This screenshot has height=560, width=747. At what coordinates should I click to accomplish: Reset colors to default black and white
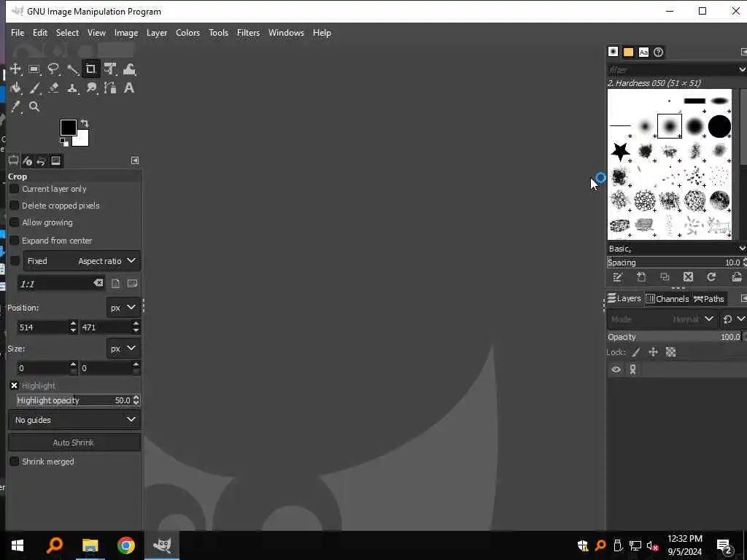click(64, 142)
